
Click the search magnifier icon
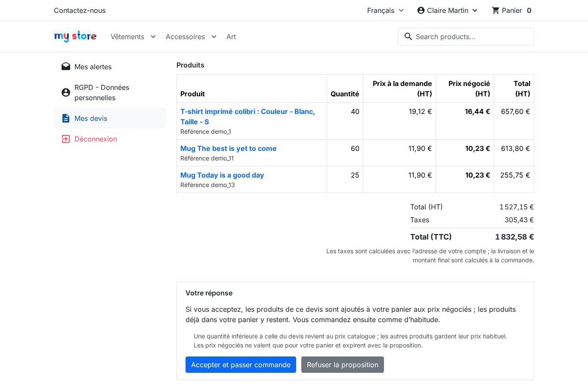[x=408, y=37]
